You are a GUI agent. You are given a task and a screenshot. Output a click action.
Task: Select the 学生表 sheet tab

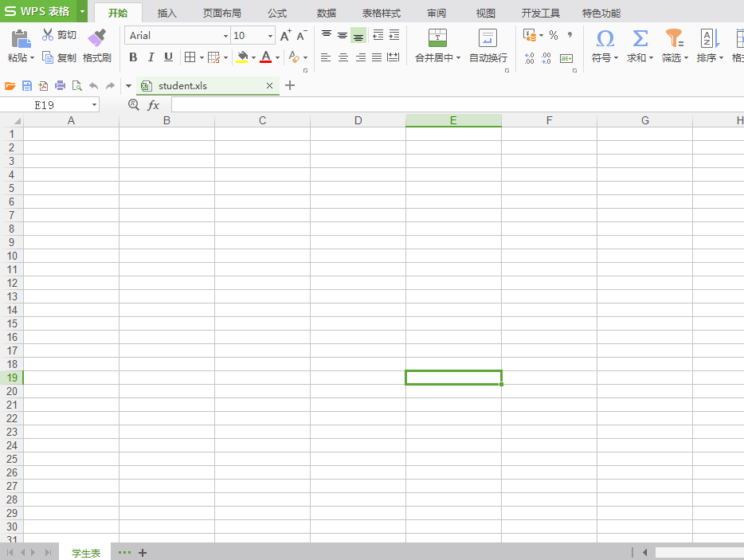(86, 553)
